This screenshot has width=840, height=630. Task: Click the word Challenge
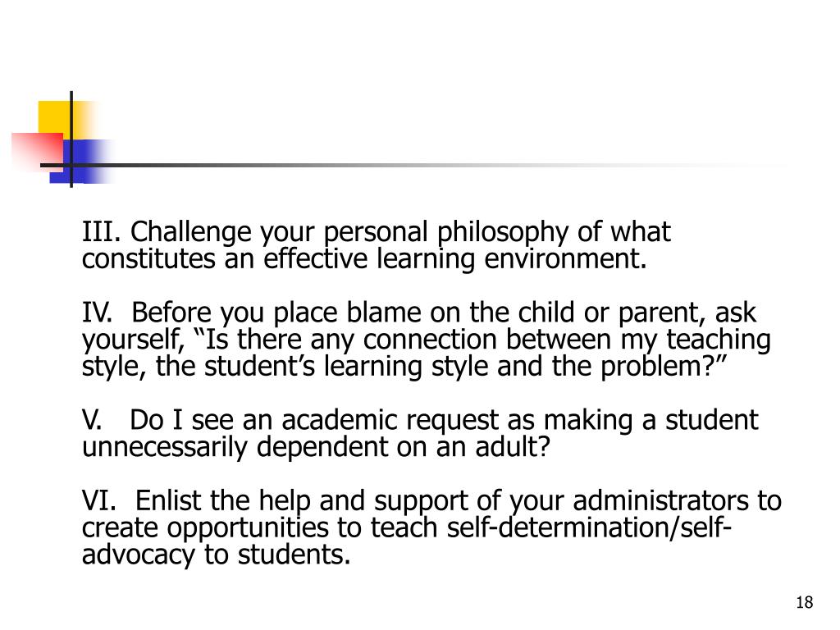pyautogui.click(x=190, y=233)
